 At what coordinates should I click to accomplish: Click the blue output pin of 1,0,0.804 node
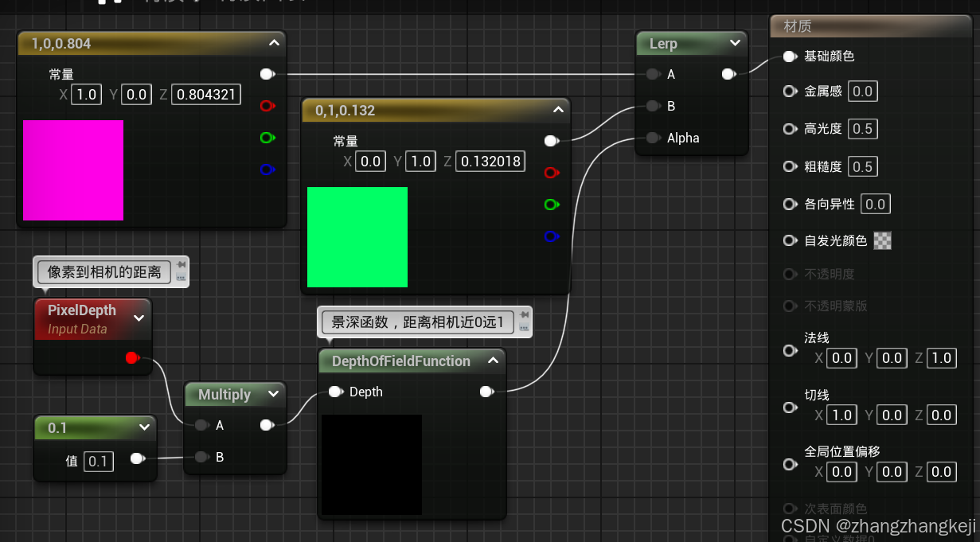pyautogui.click(x=267, y=169)
